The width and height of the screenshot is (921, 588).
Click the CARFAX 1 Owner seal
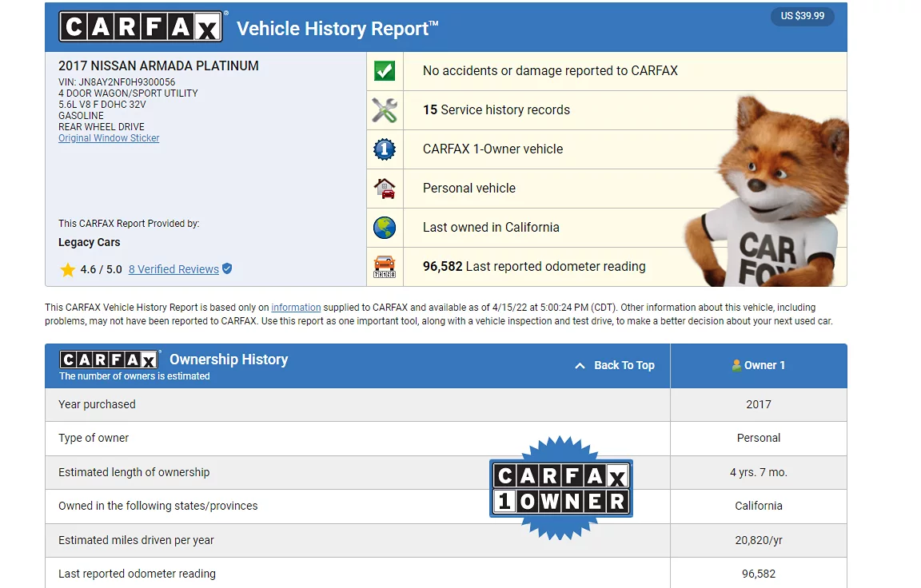560,488
